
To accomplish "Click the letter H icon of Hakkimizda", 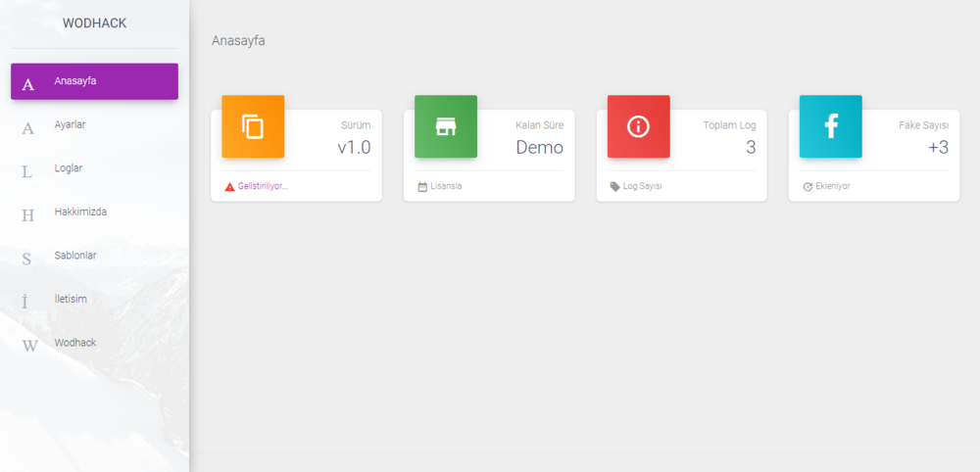I will tap(28, 216).
